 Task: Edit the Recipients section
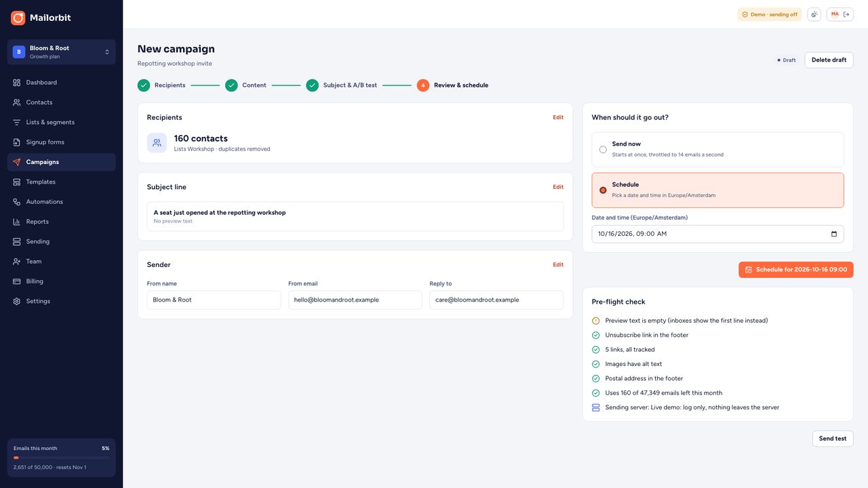[x=558, y=117]
